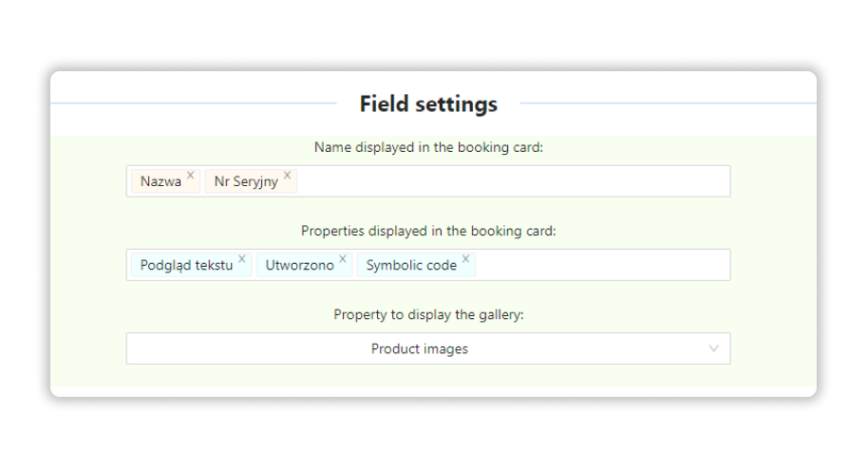
Task: Click the Field settings heading
Action: [x=428, y=103]
